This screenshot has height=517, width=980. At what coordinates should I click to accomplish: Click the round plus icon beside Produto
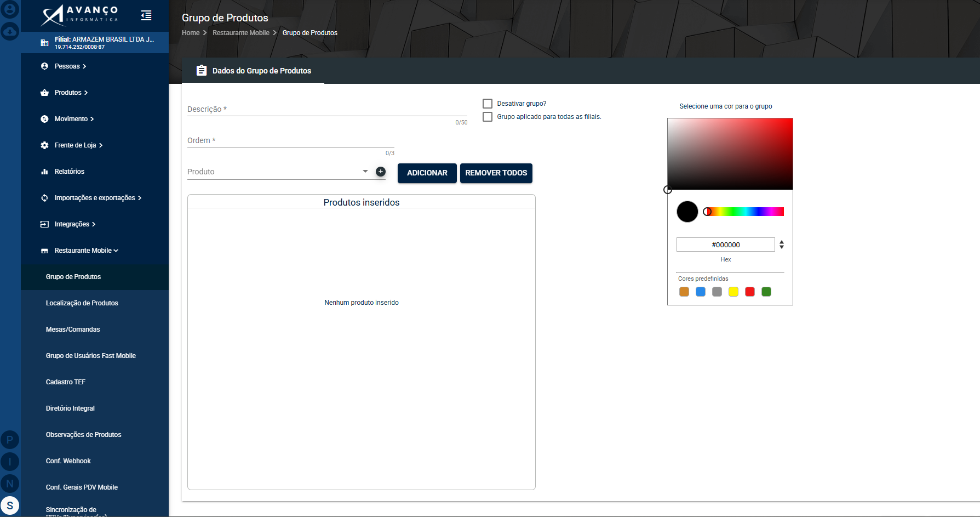(381, 172)
